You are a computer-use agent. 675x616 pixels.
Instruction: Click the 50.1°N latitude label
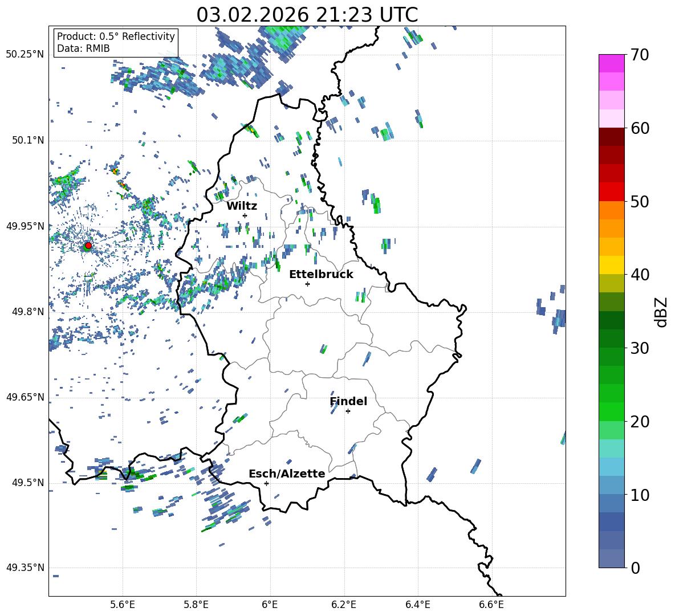(27, 140)
